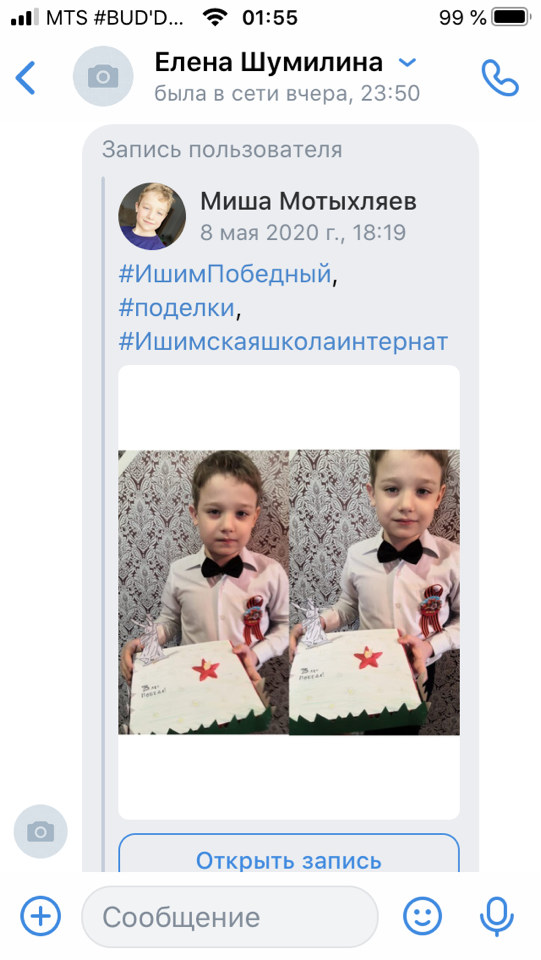Open the right photo of the post
541x960 pixels.
375,592
